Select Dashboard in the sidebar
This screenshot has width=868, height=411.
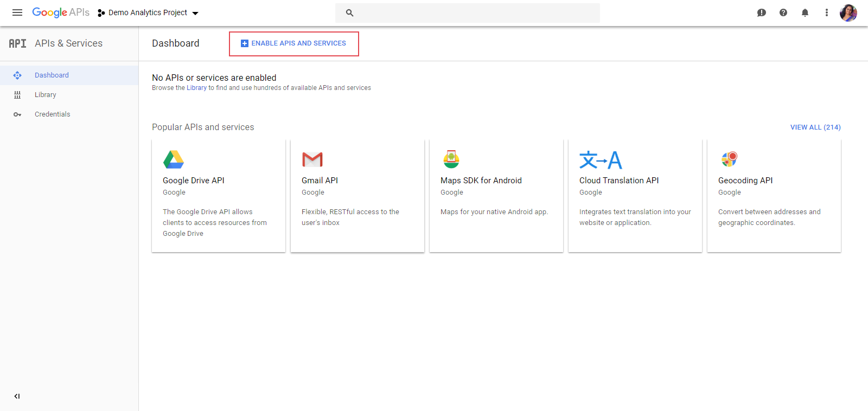69,75
